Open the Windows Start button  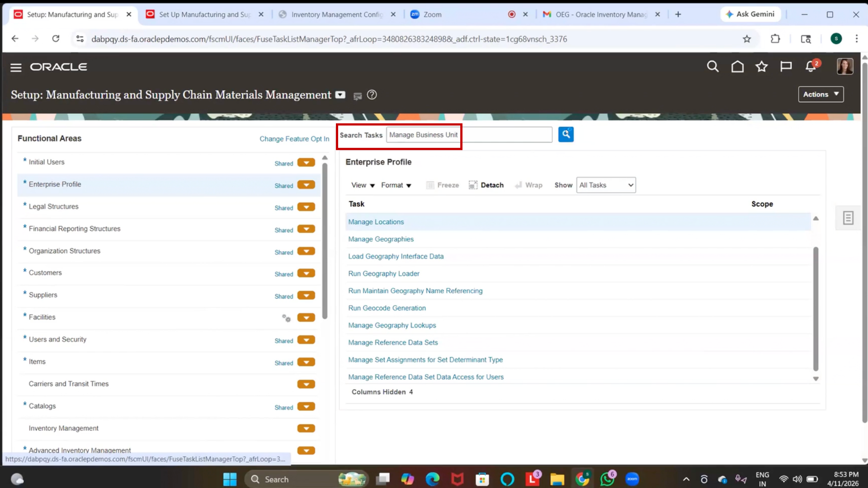pos(230,479)
